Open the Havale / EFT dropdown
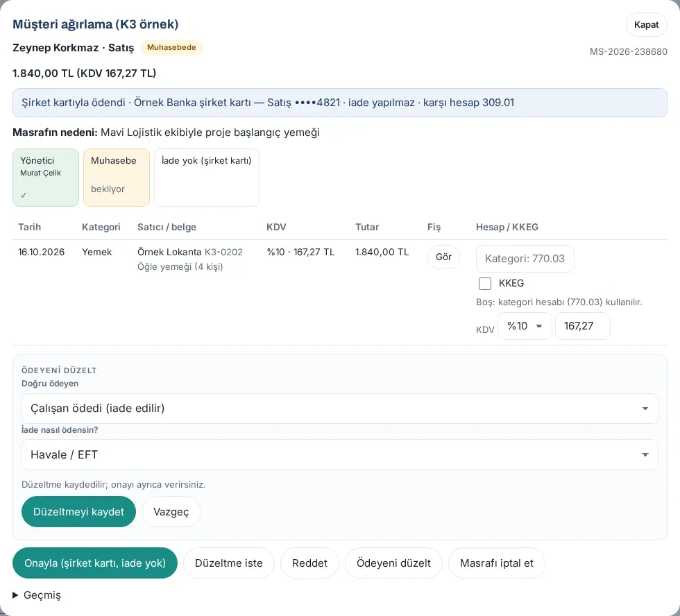Screen dimensions: 680x616 339,454
